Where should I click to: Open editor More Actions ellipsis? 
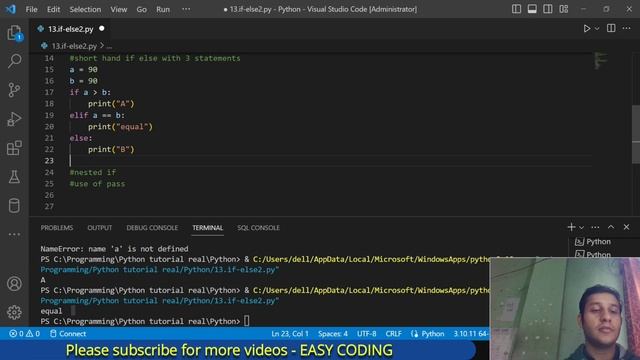click(627, 28)
